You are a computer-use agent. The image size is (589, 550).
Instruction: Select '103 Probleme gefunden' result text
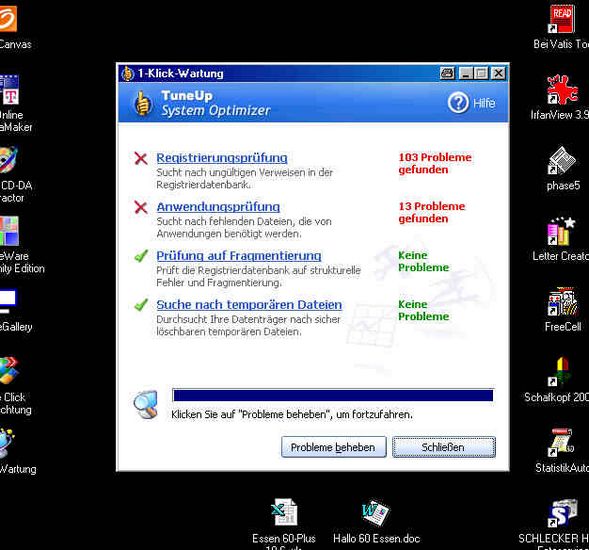[435, 163]
